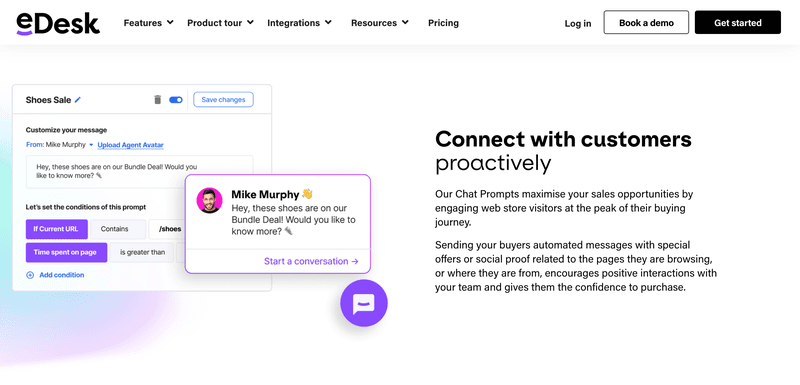
Task: Open the From: Mike Murphy dropdown
Action: 60,145
